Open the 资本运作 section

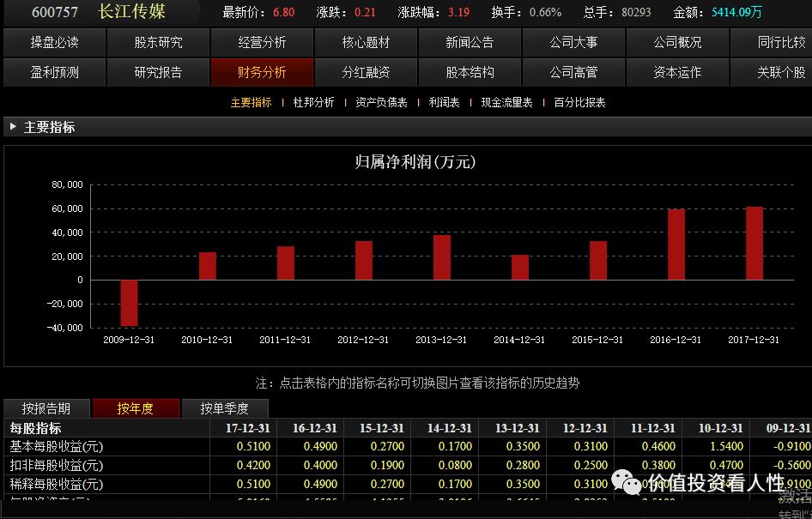point(677,72)
